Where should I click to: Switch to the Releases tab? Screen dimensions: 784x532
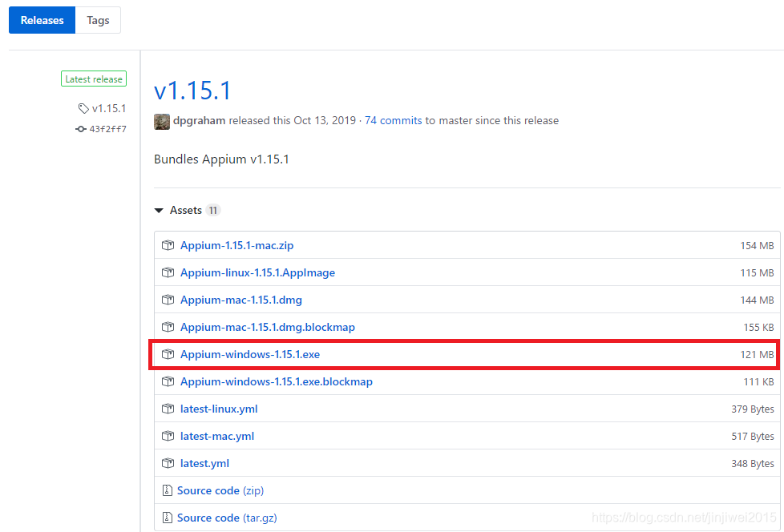[42, 20]
